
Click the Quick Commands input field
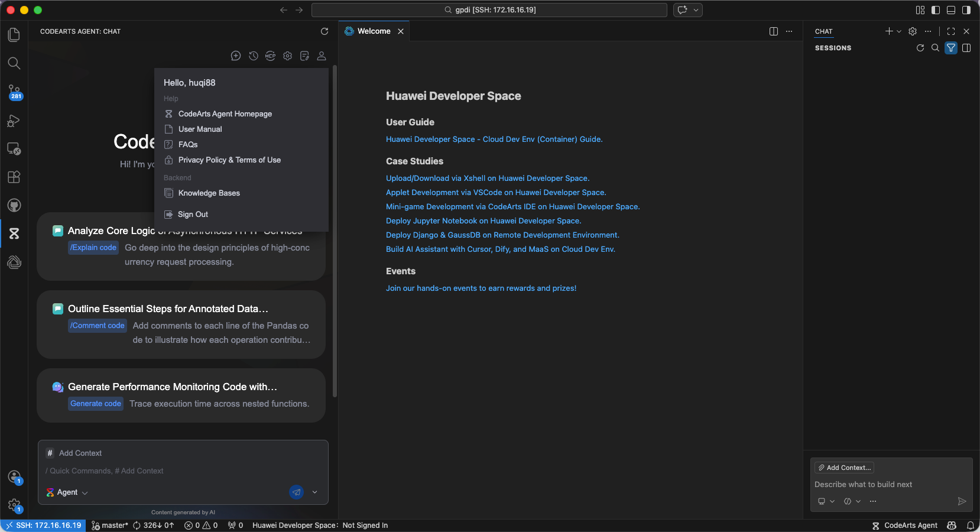point(177,471)
